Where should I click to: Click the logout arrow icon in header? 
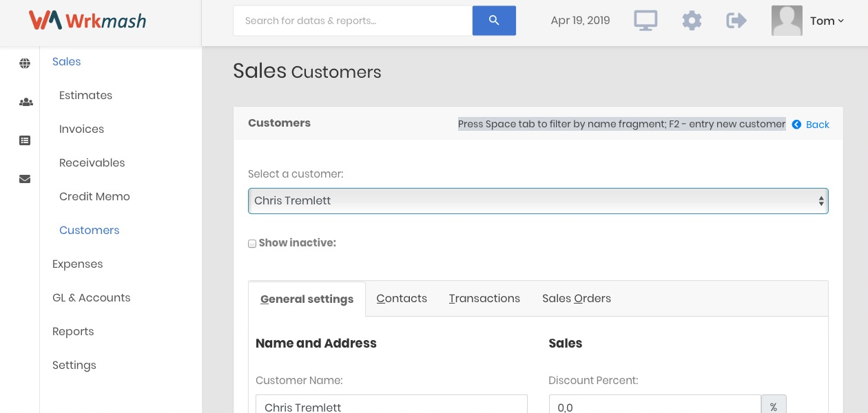[x=736, y=21]
